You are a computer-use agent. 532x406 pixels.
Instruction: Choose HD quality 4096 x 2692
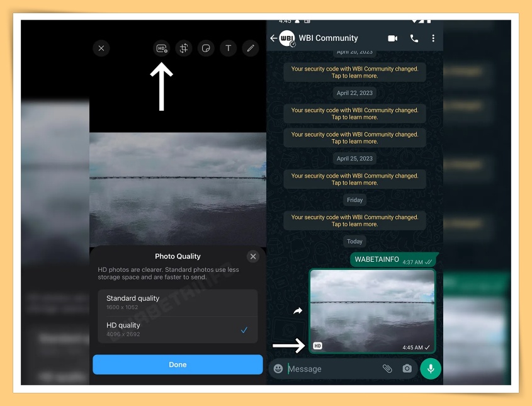[178, 329]
